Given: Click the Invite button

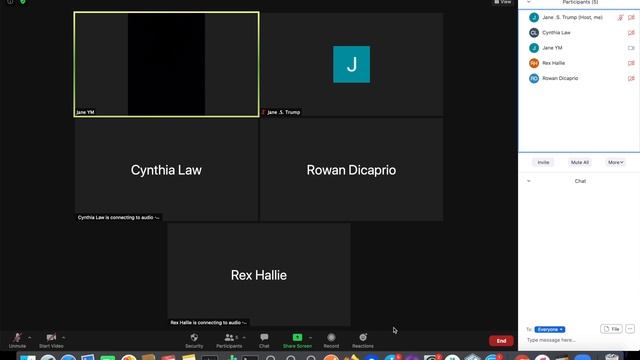Looking at the screenshot, I should click(x=543, y=162).
